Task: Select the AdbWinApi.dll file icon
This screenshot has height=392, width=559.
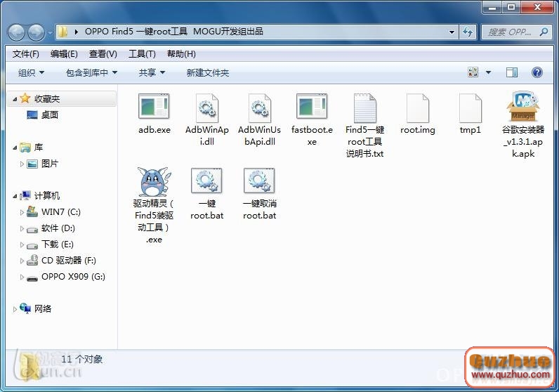Action: (206, 107)
